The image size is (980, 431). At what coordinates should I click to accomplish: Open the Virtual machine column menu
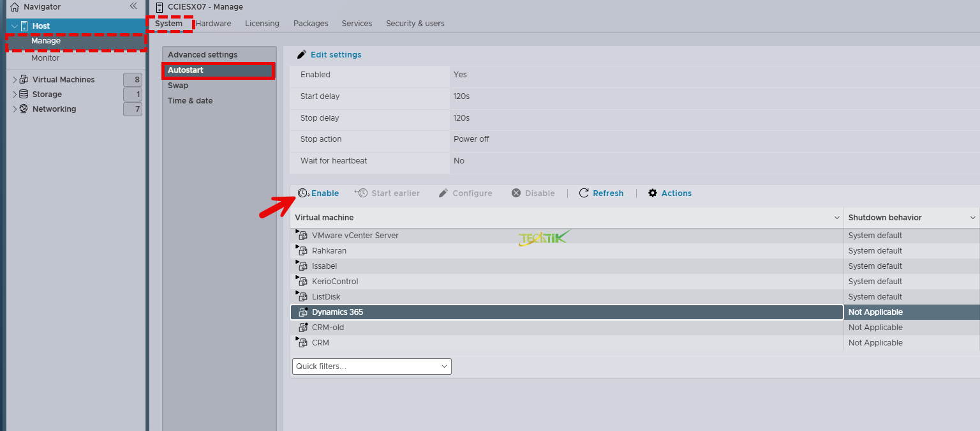[x=837, y=218]
